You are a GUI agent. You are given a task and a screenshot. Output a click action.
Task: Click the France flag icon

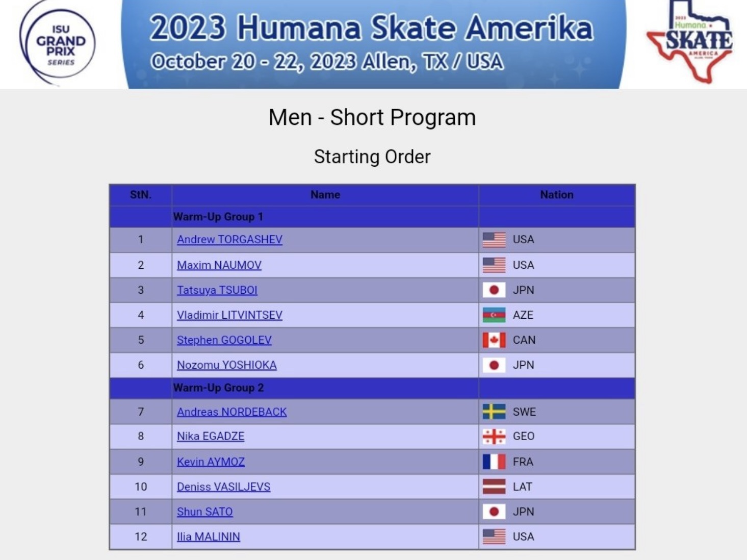494,462
